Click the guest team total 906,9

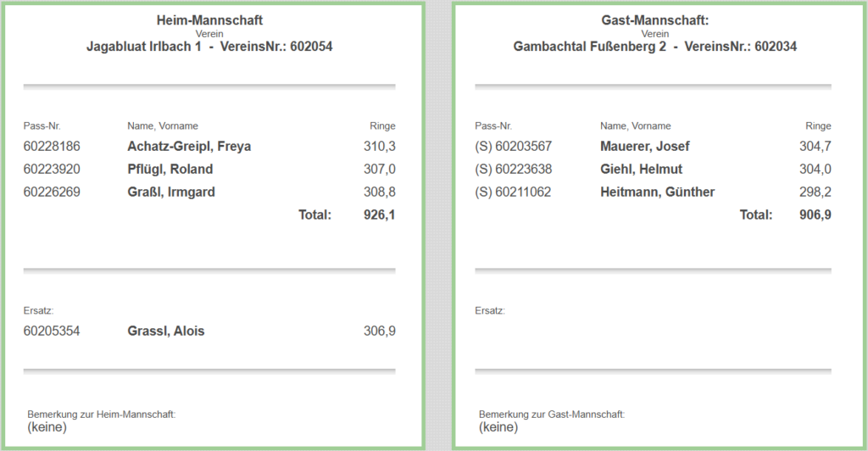[x=815, y=215]
